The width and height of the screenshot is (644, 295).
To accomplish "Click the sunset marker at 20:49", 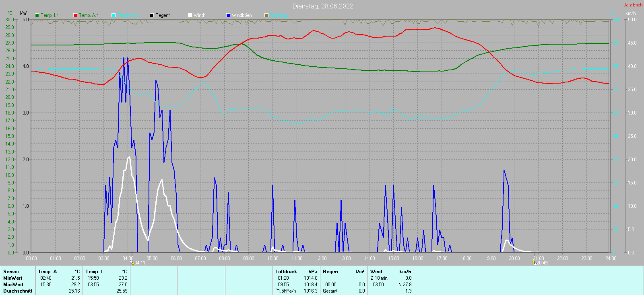I will point(534,262).
